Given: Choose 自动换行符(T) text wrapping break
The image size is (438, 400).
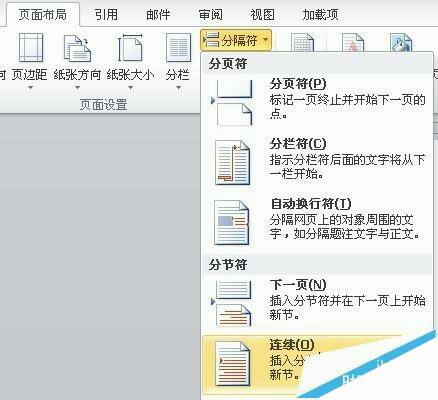Looking at the screenshot, I should click(317, 222).
